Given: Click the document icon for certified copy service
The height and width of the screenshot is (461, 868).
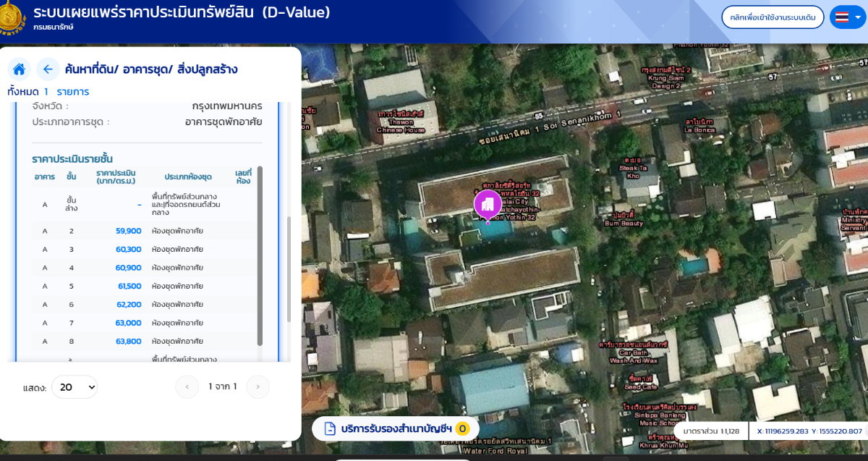Looking at the screenshot, I should coord(330,428).
